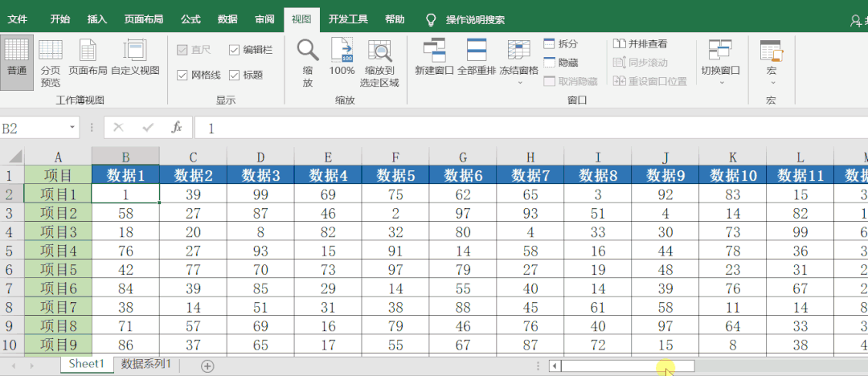868x376 pixels.
Task: Split the worksheet window
Action: [561, 43]
